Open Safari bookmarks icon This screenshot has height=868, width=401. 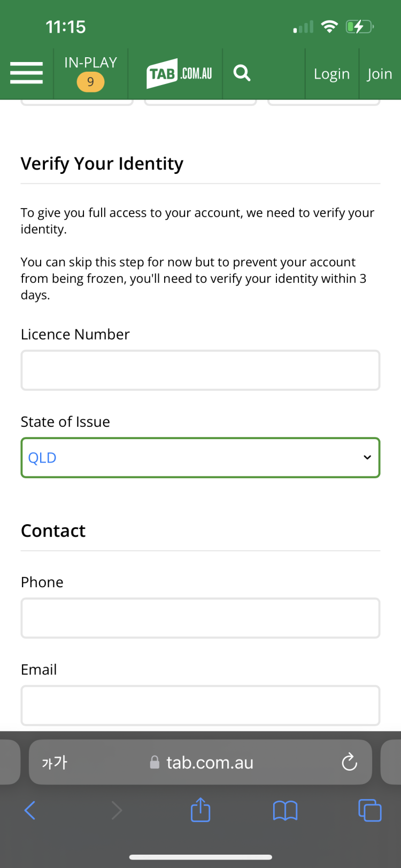(285, 810)
